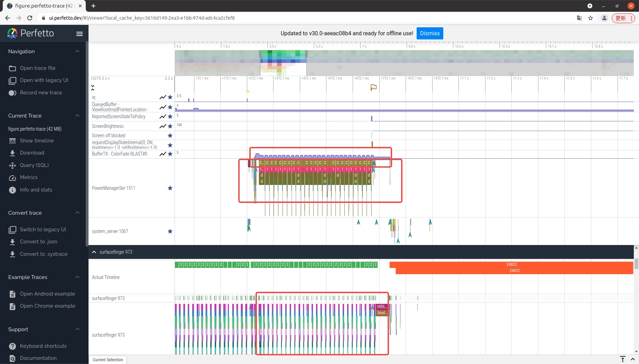Click Convert to .systrace
This screenshot has height=364, width=639.
[x=44, y=254]
